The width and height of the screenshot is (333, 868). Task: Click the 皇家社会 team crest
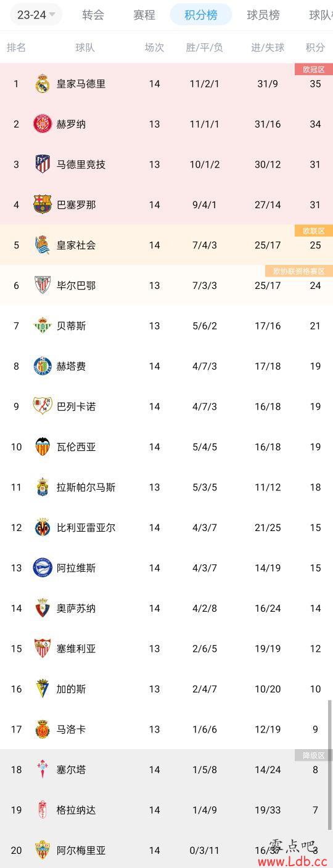[43, 245]
